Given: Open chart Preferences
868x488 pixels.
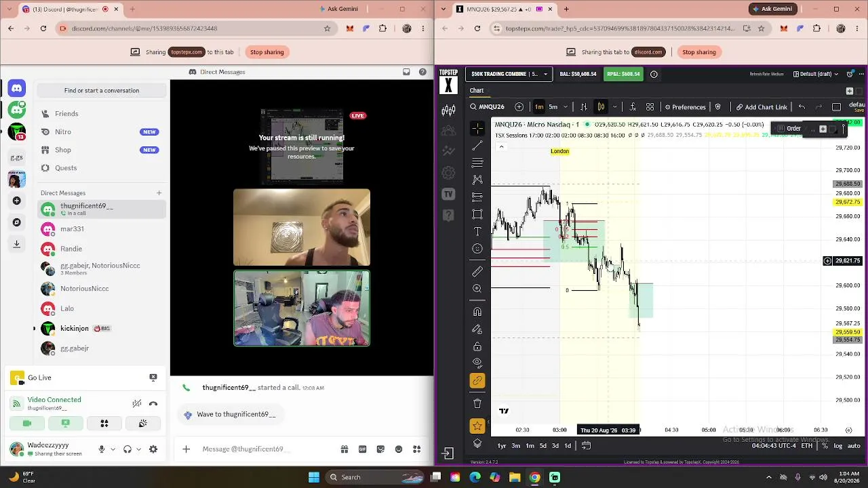Looking at the screenshot, I should point(685,107).
